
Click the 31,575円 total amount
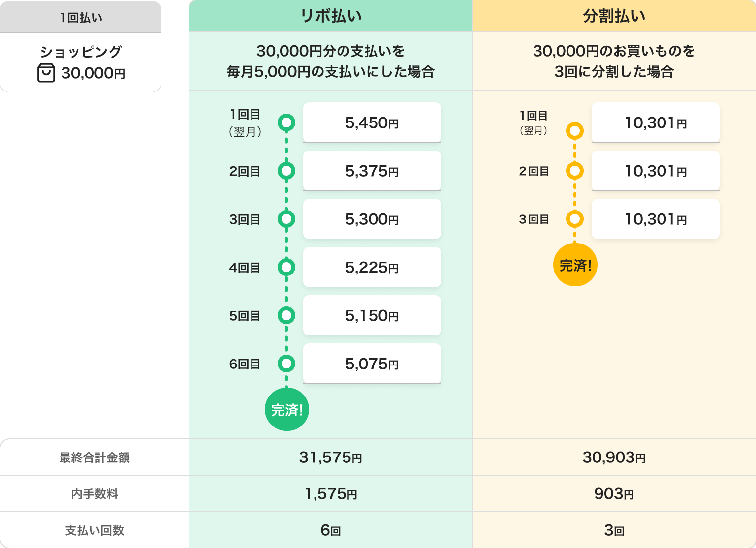coord(330,457)
